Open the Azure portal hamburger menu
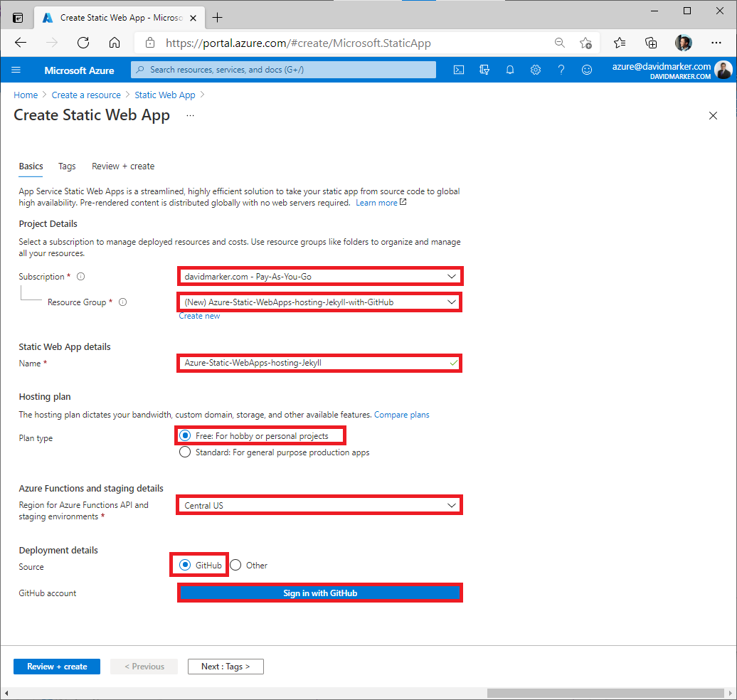The width and height of the screenshot is (737, 700). click(x=16, y=70)
